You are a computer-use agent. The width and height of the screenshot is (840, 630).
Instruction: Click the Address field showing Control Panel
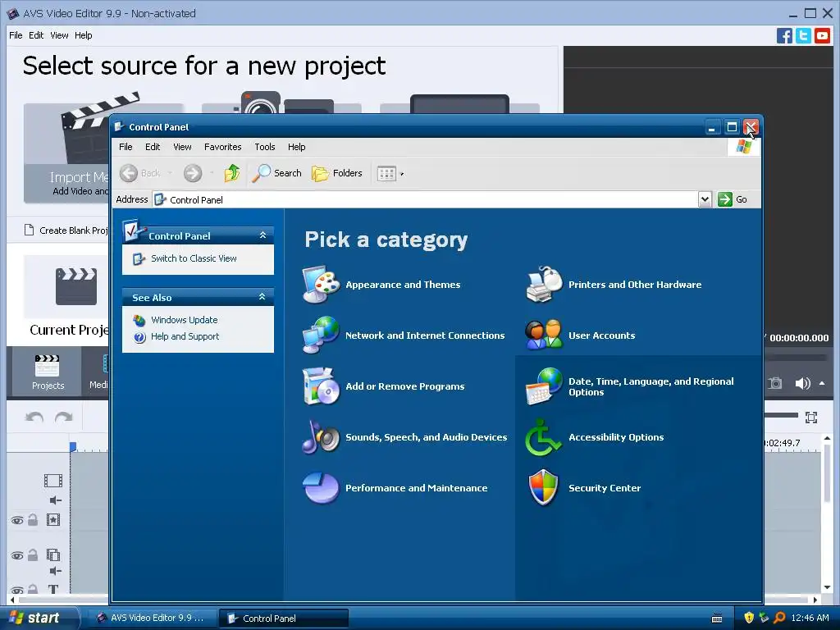(425, 200)
